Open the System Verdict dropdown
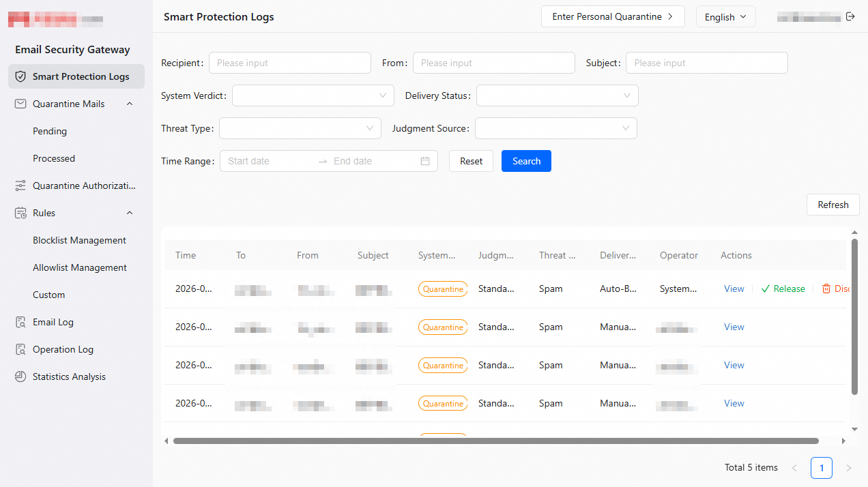Viewport: 868px width, 487px height. 313,95
